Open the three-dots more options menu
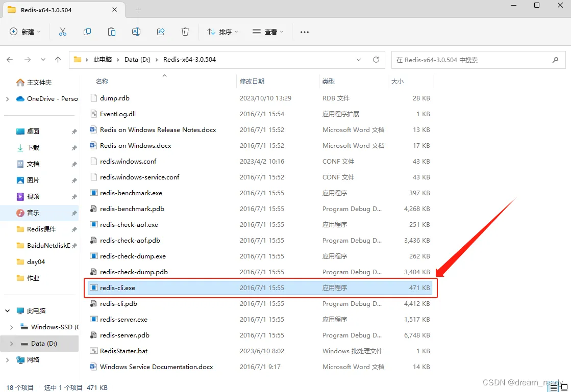 [x=305, y=32]
